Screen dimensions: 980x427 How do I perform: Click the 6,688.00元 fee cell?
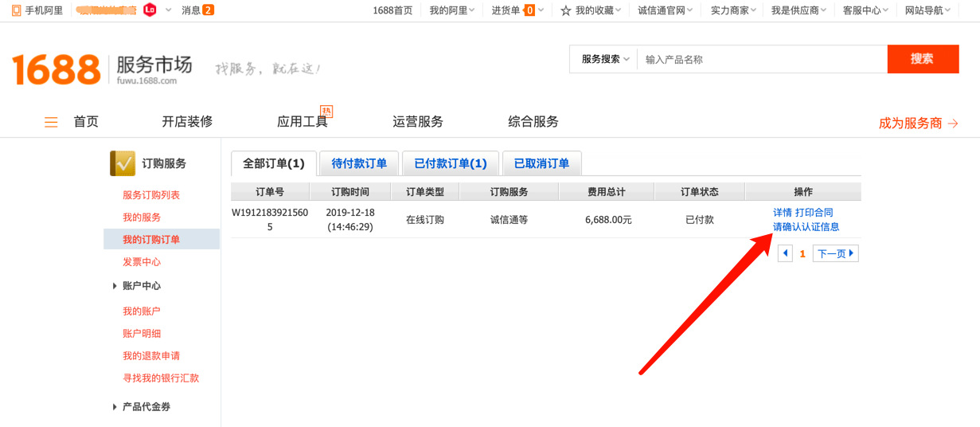[608, 220]
